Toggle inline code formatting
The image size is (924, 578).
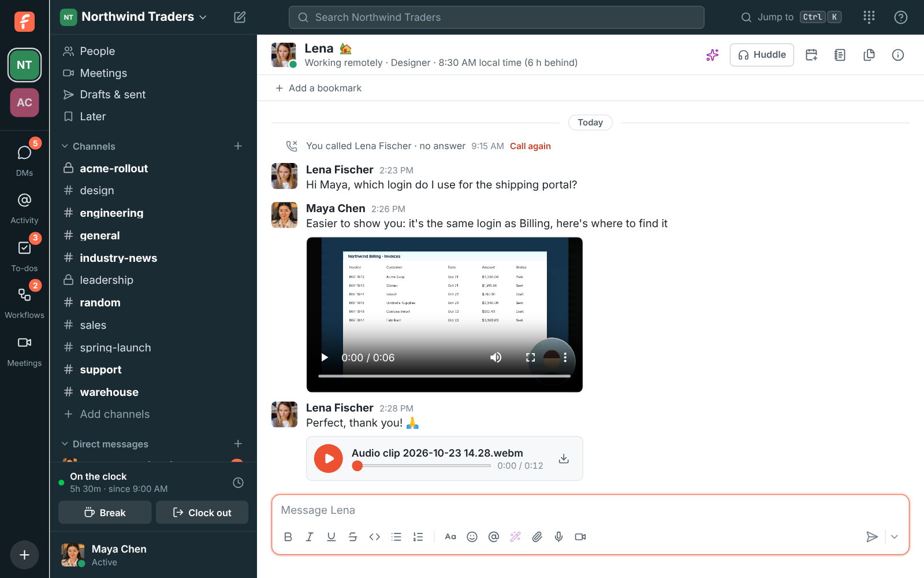[375, 537]
